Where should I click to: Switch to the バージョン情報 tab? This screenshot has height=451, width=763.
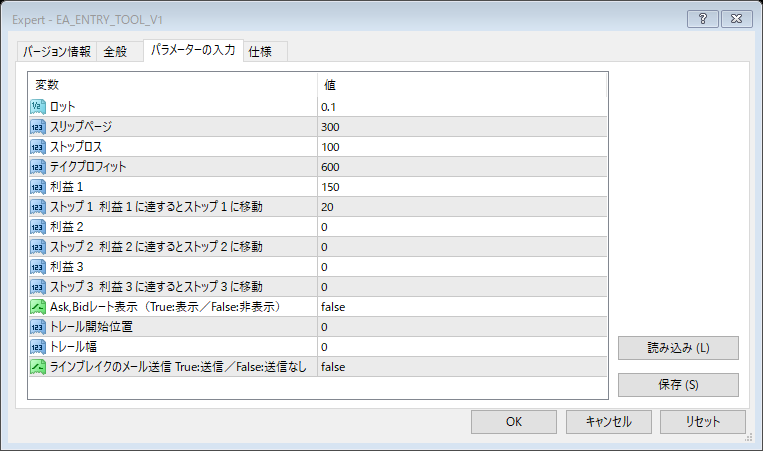click(57, 52)
